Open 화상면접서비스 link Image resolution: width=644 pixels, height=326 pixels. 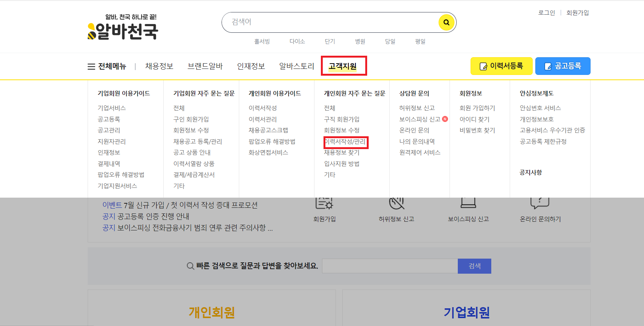(268, 152)
